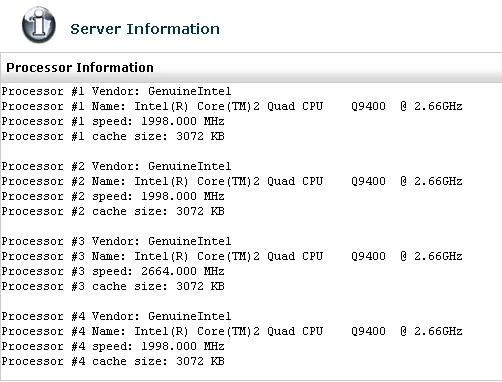Click the Processor #1 cache size line
The width and height of the screenshot is (502, 382).
click(113, 136)
